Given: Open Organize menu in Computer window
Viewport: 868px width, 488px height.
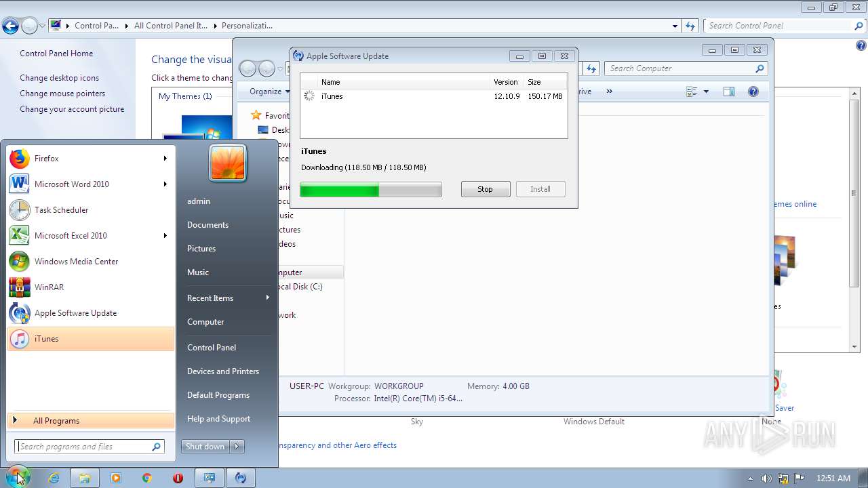Looking at the screenshot, I should (269, 91).
